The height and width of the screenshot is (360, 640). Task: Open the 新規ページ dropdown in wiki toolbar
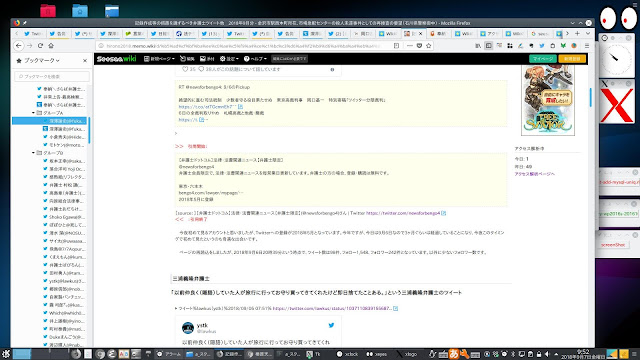tap(159, 59)
